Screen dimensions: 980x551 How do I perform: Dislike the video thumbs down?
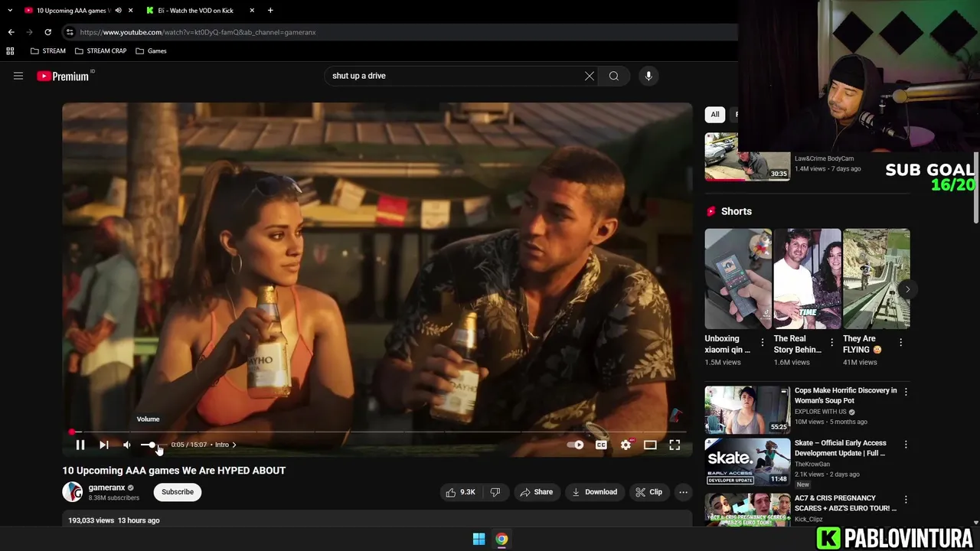click(x=495, y=492)
